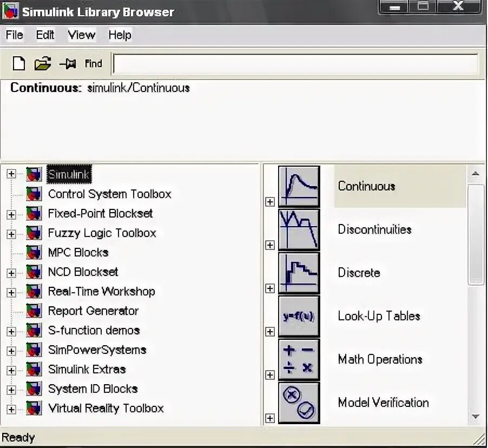Viewport: 488px width, 448px height.
Task: Expand the NCD Blockset node
Action: (x=11, y=273)
